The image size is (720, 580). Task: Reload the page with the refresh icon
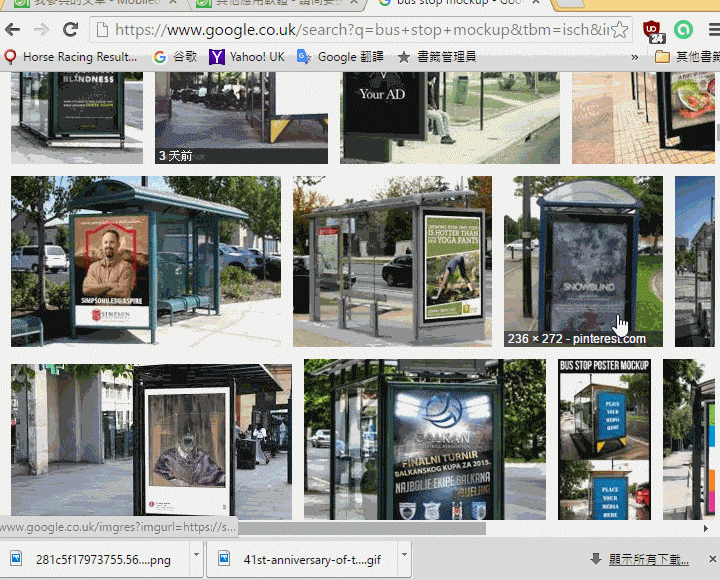[71, 30]
